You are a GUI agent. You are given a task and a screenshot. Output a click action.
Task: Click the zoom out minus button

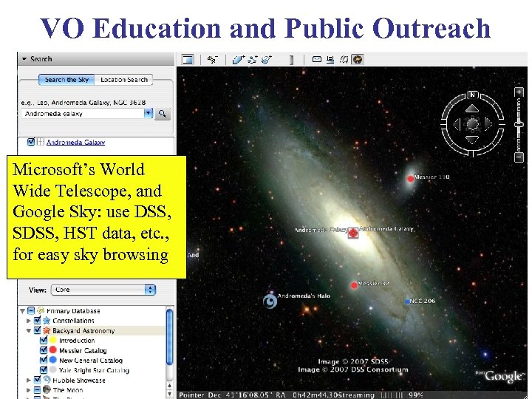tap(519, 157)
